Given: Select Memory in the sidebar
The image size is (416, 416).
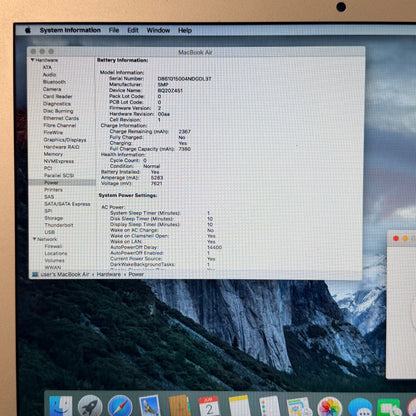Looking at the screenshot, I should tap(53, 154).
